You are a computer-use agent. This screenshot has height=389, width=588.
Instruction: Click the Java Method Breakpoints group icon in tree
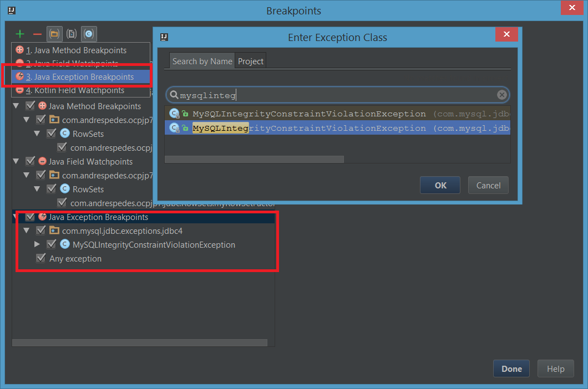click(42, 106)
